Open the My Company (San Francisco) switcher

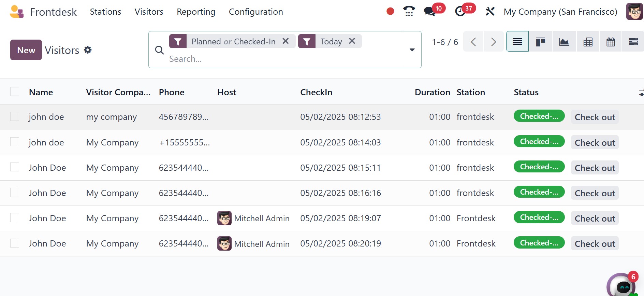(x=560, y=12)
